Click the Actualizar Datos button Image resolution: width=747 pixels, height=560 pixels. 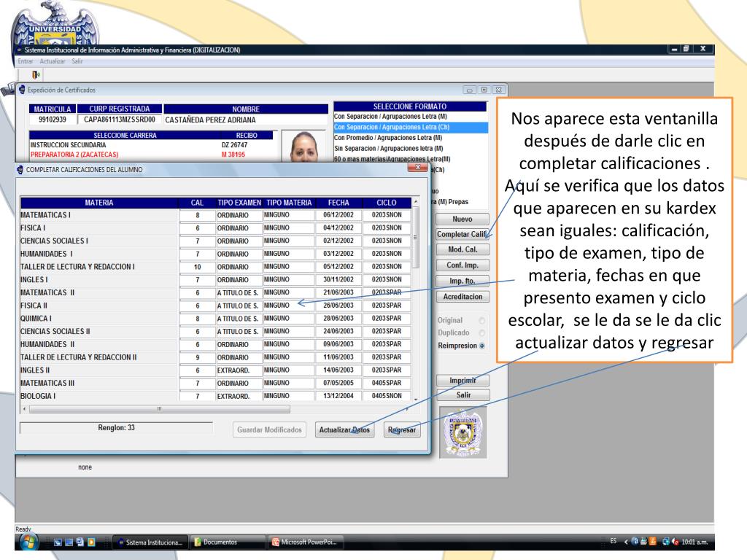[345, 430]
